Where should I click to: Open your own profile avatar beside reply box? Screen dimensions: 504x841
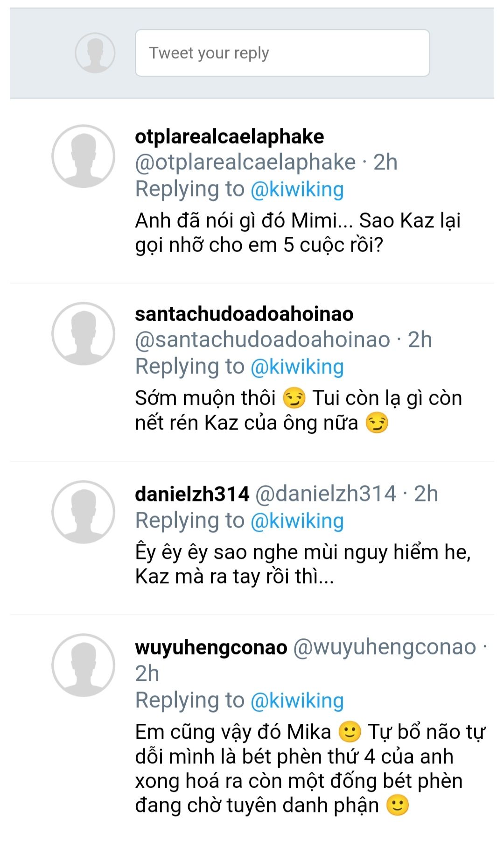point(95,53)
